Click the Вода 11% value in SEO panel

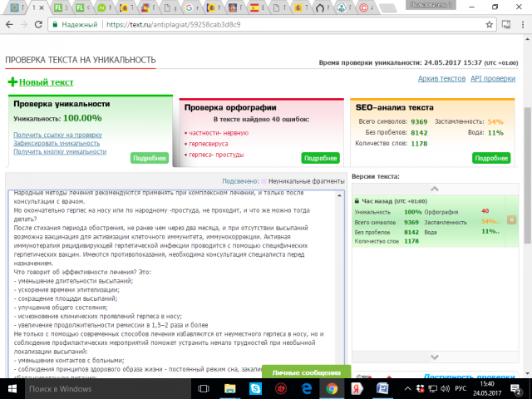point(495,133)
